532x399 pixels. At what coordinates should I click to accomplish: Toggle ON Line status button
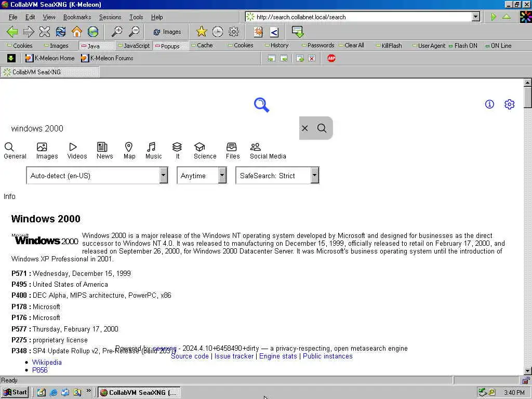[x=498, y=46]
